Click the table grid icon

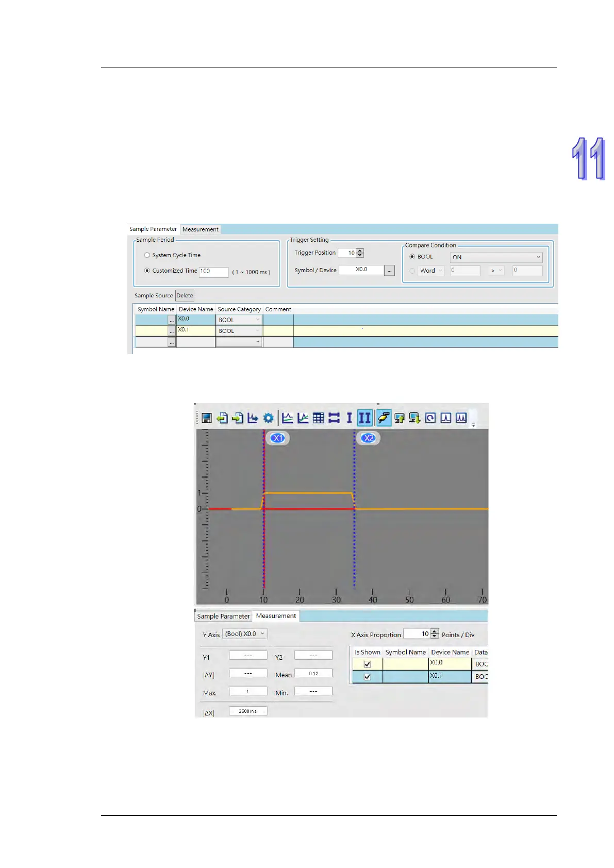319,418
